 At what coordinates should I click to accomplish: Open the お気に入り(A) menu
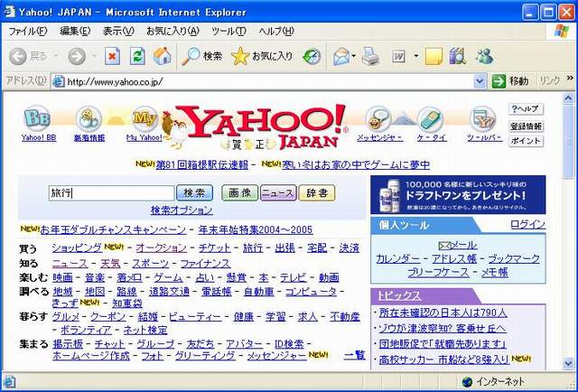click(172, 31)
